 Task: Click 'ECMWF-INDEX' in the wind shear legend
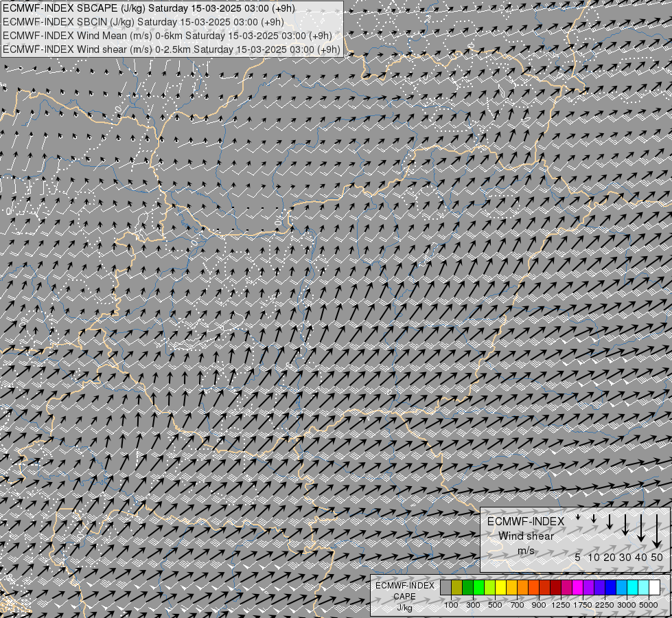[x=526, y=521]
